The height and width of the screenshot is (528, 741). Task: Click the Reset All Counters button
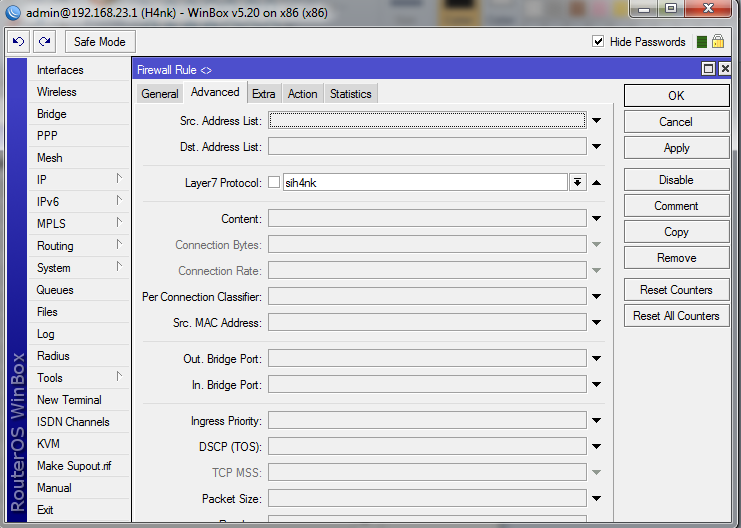(x=676, y=315)
